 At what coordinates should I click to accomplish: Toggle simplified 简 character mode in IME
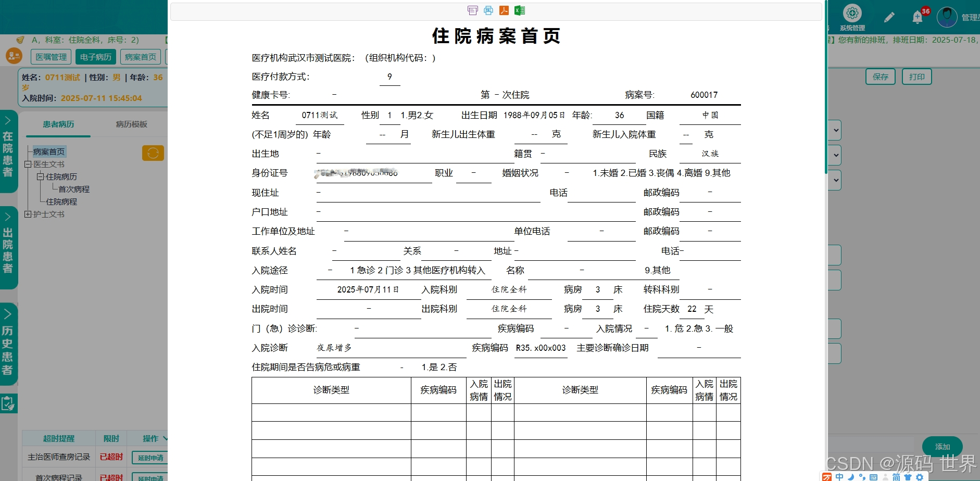tap(896, 477)
